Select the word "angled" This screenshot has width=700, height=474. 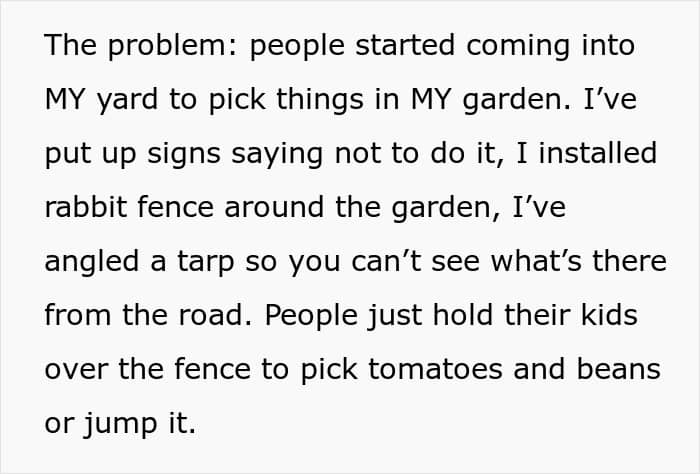(x=92, y=263)
